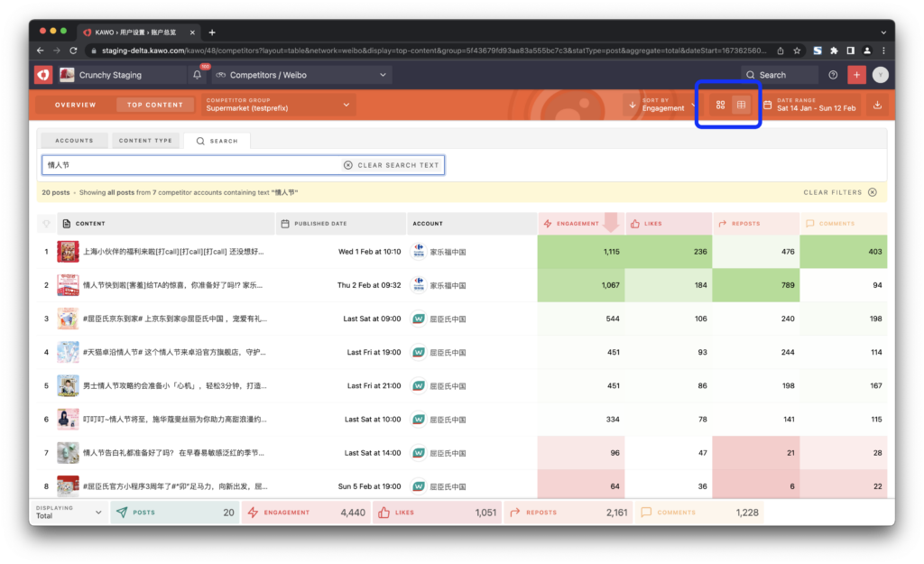Screen dimensions: 924x564
Task: Click the browser share page icon
Action: point(781,51)
